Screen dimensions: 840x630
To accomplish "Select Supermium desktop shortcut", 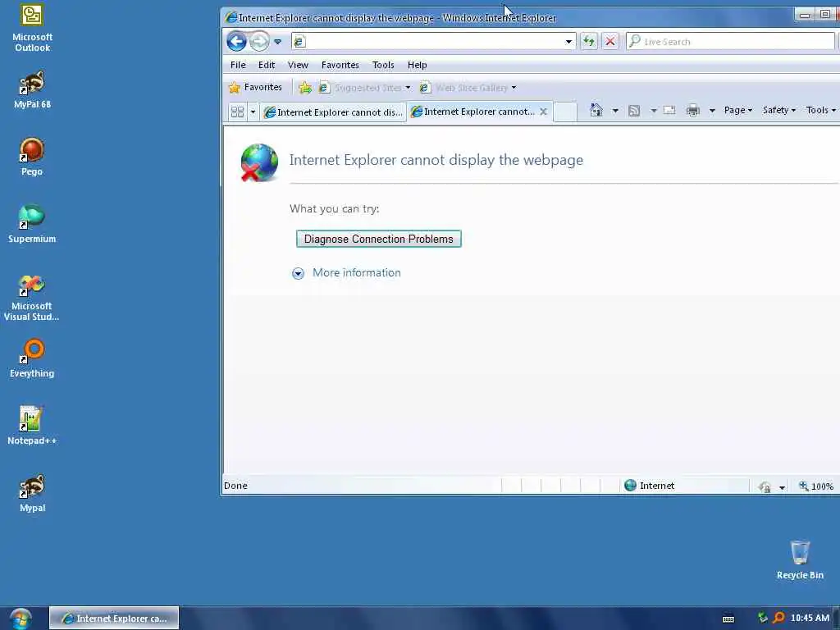I will click(x=32, y=224).
